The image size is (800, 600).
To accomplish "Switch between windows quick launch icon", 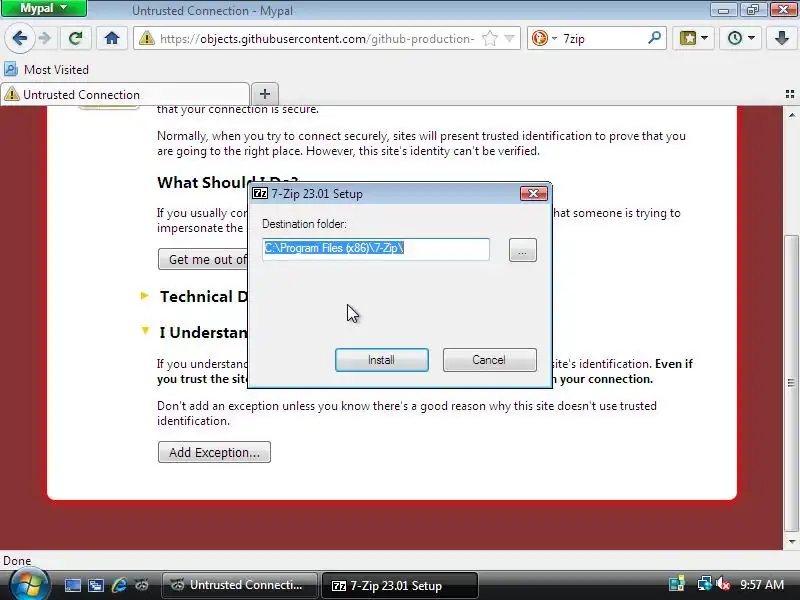I will [96, 585].
